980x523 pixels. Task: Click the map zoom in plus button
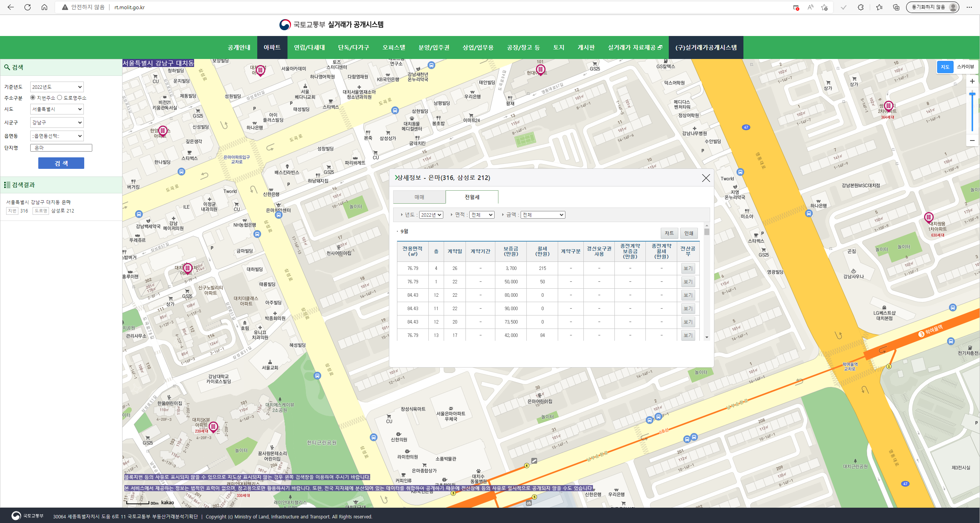[972, 81]
